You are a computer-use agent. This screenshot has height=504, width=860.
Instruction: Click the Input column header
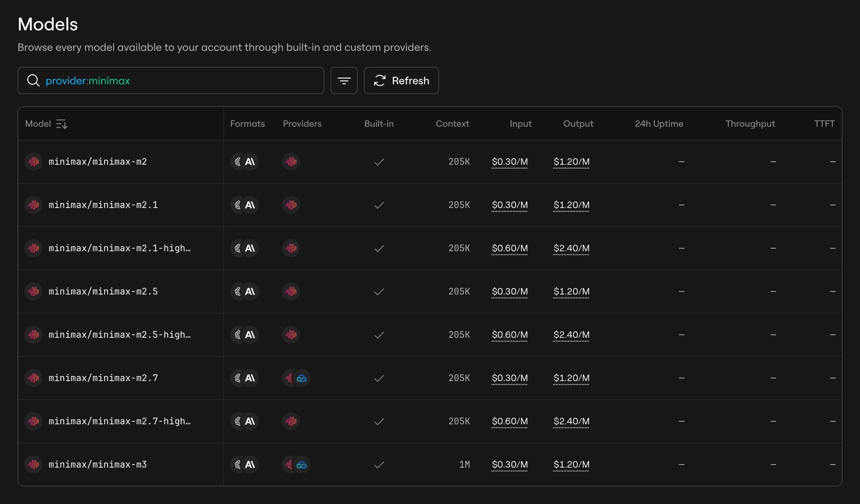click(x=520, y=124)
